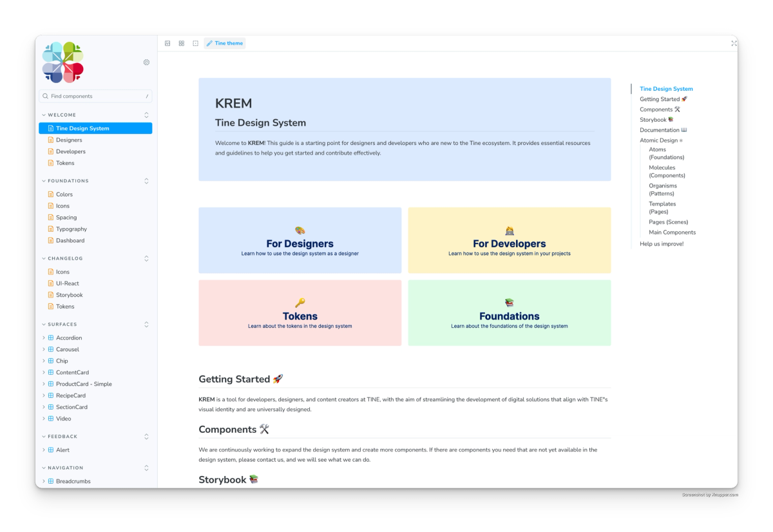The width and height of the screenshot is (773, 532).
Task: Jump to Atoms (Foundations) in table of contents
Action: tap(667, 153)
